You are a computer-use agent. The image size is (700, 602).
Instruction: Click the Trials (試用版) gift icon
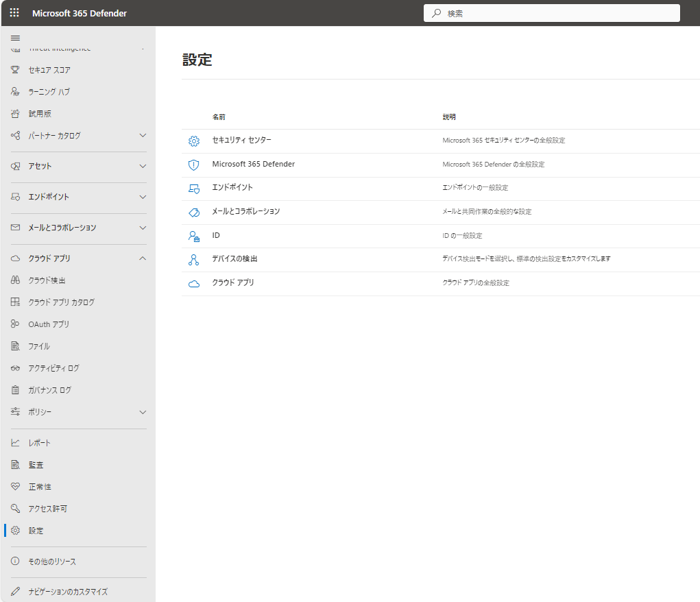pyautogui.click(x=15, y=113)
